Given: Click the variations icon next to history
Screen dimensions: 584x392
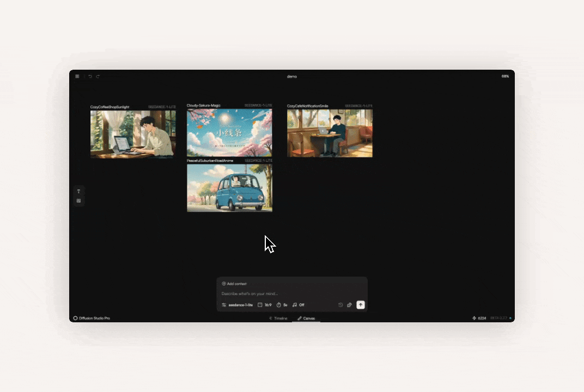Looking at the screenshot, I should coord(349,305).
